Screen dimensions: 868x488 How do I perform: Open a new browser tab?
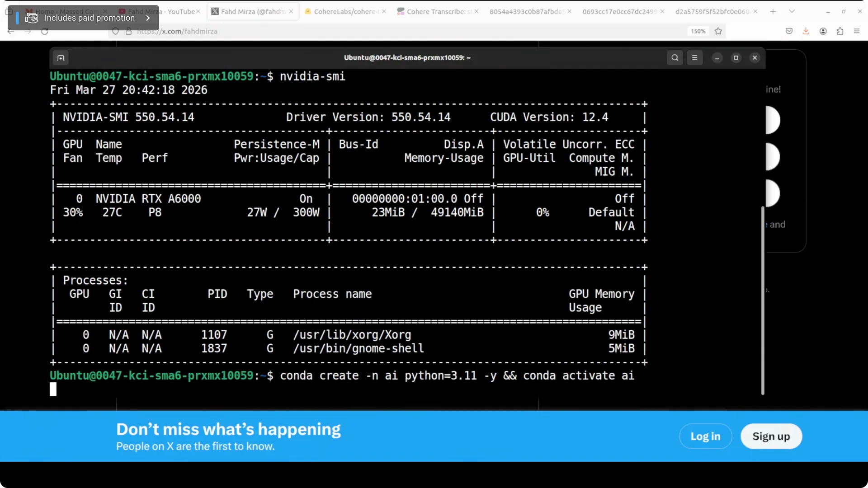pyautogui.click(x=773, y=11)
